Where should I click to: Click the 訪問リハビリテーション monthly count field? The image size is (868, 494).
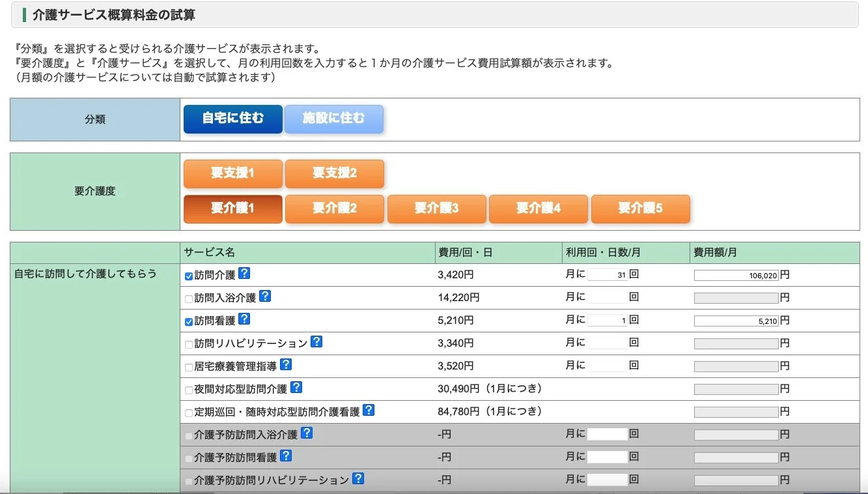[x=608, y=343]
